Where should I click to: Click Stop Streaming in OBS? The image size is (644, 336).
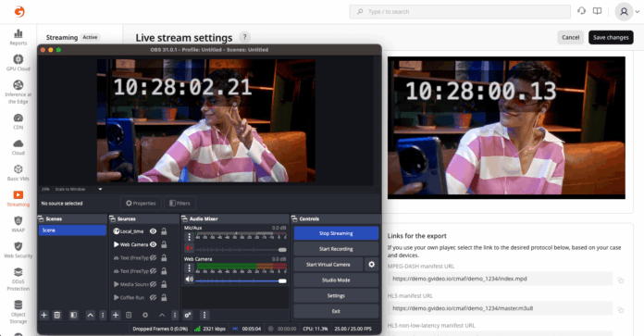click(x=336, y=233)
